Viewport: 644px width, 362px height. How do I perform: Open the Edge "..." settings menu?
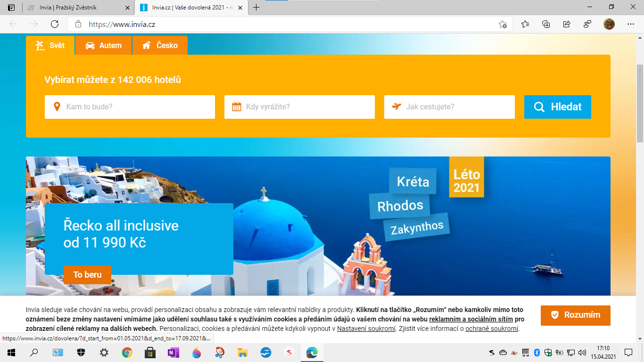coord(630,24)
